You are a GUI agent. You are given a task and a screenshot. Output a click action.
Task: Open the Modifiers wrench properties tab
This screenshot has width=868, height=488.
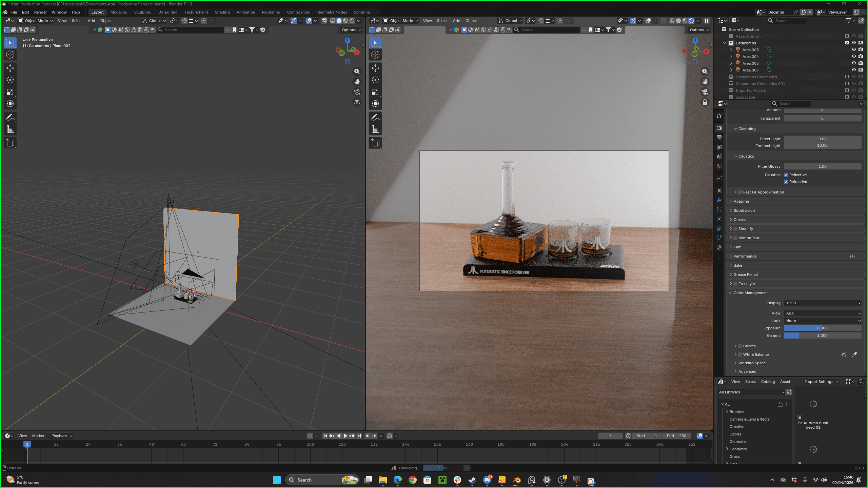tap(719, 200)
